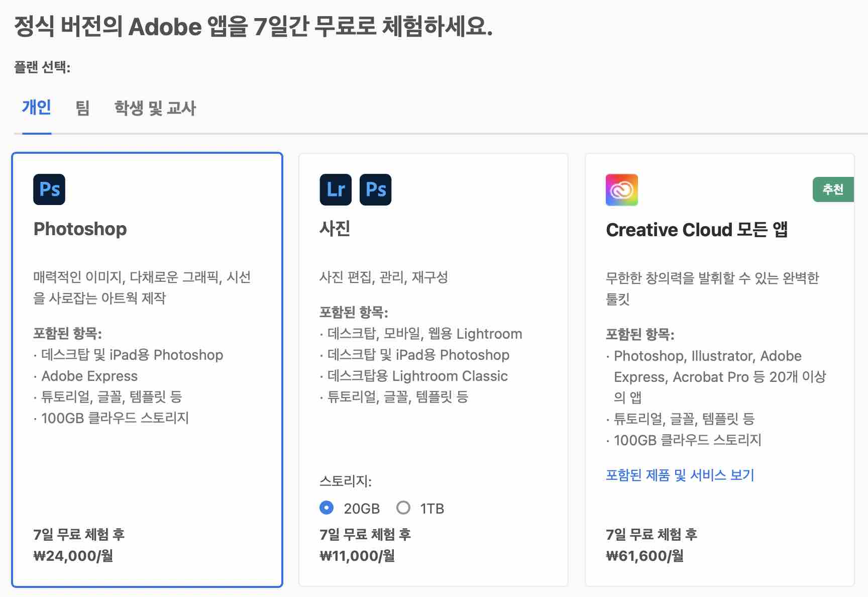Click the 플랜 선택: label

[x=42, y=67]
